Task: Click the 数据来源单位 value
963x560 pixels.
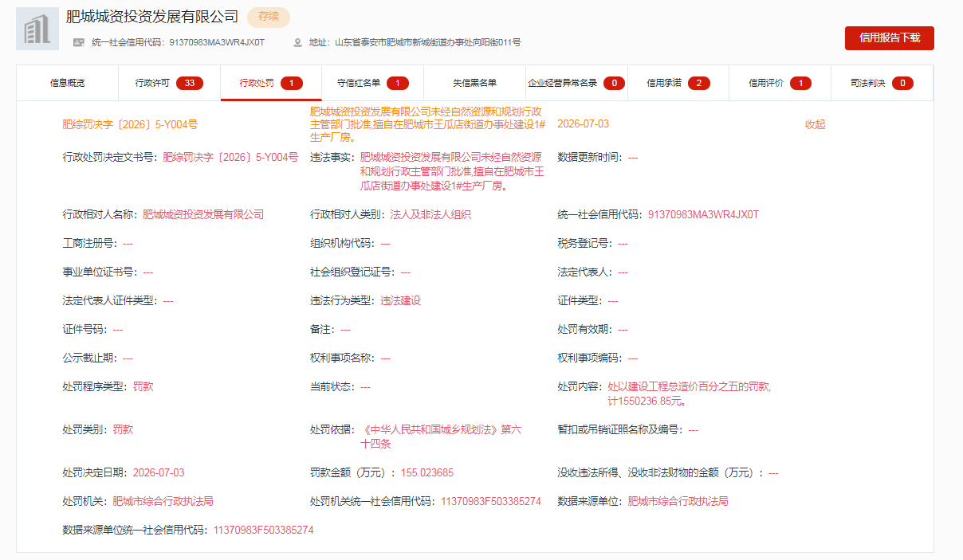Action: click(x=678, y=502)
